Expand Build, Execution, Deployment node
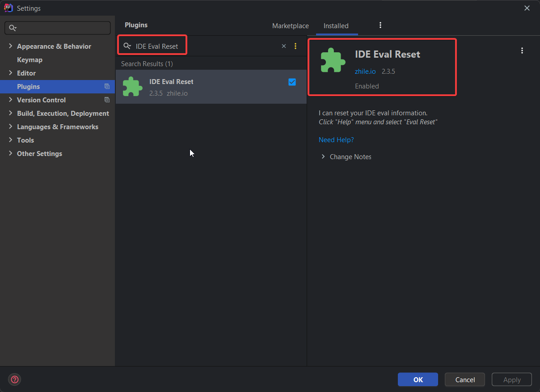This screenshot has width=540, height=392. point(10,113)
